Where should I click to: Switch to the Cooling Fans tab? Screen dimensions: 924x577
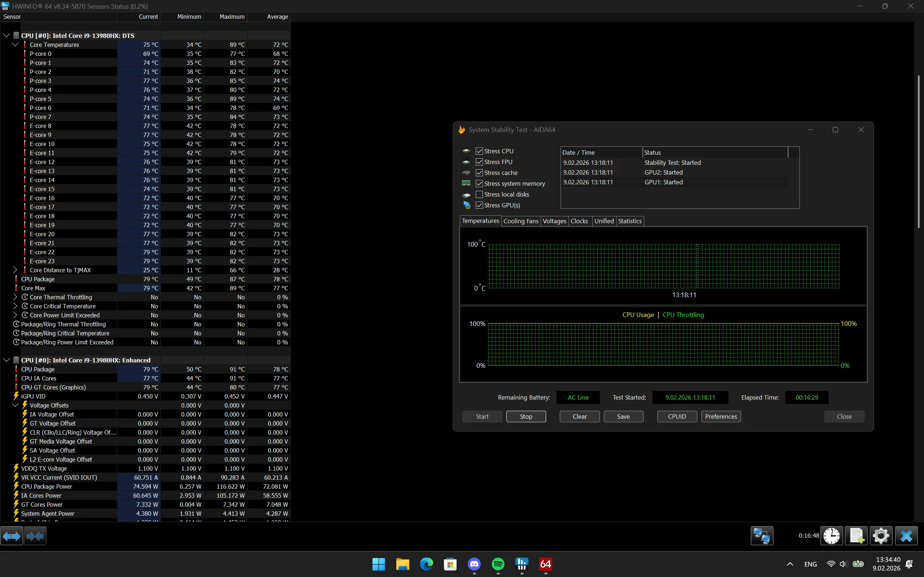point(520,221)
